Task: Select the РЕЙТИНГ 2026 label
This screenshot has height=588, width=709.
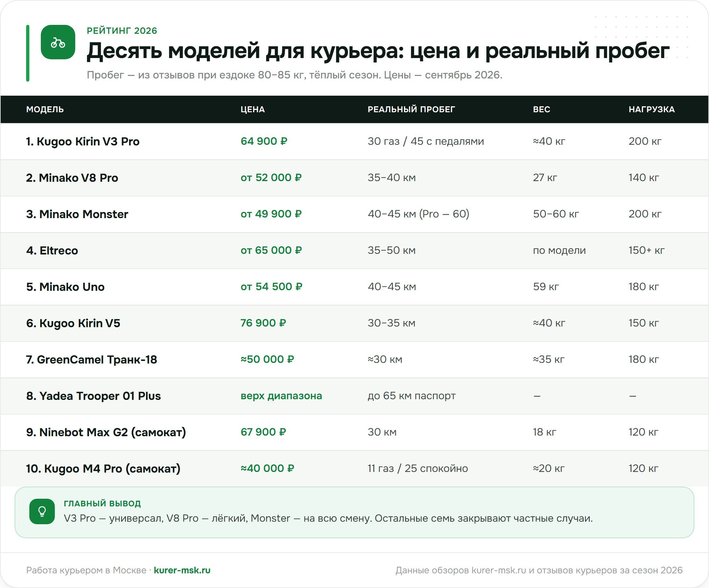Action: pos(122,31)
